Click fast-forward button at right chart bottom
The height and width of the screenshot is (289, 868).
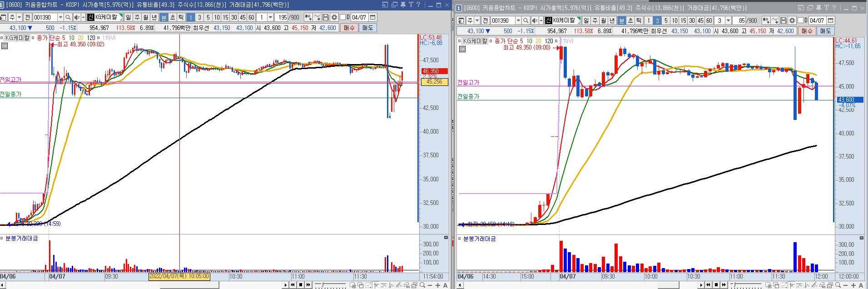tap(724, 285)
